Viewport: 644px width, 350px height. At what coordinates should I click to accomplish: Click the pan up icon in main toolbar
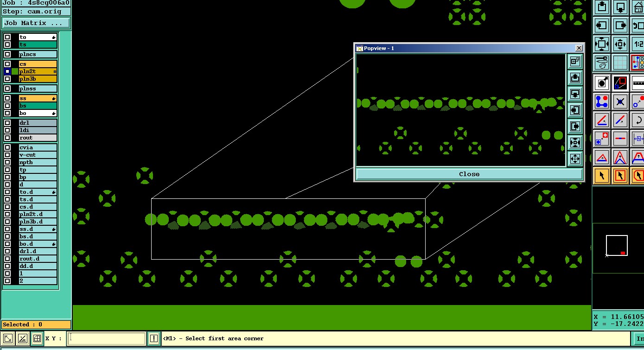click(x=602, y=7)
